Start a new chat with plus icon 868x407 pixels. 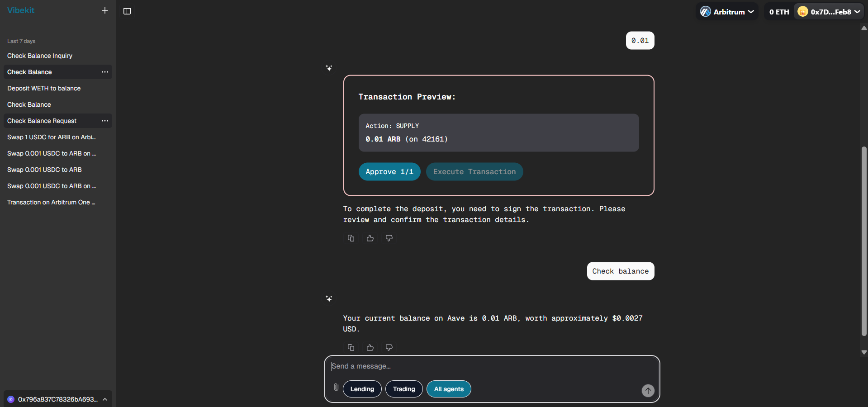point(105,10)
